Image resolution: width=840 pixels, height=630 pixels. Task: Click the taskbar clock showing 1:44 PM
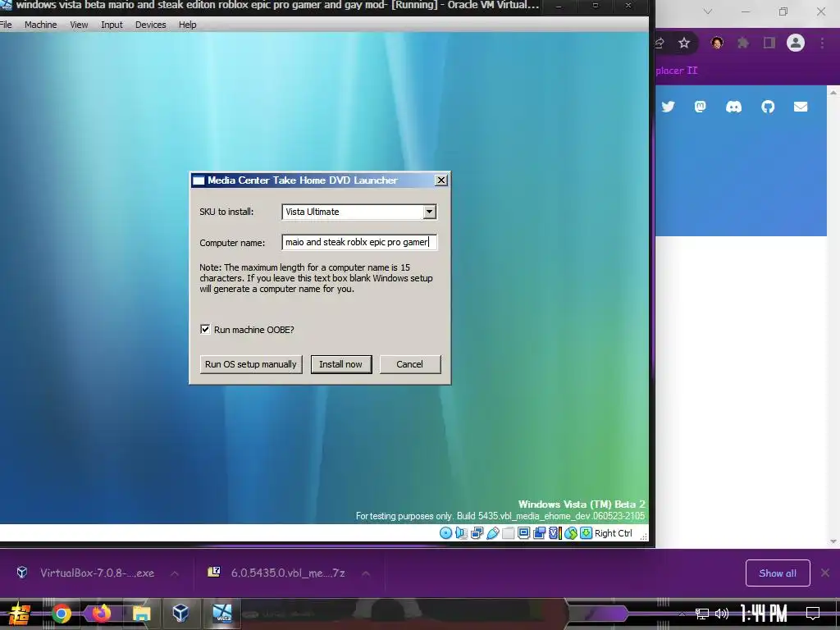764,614
